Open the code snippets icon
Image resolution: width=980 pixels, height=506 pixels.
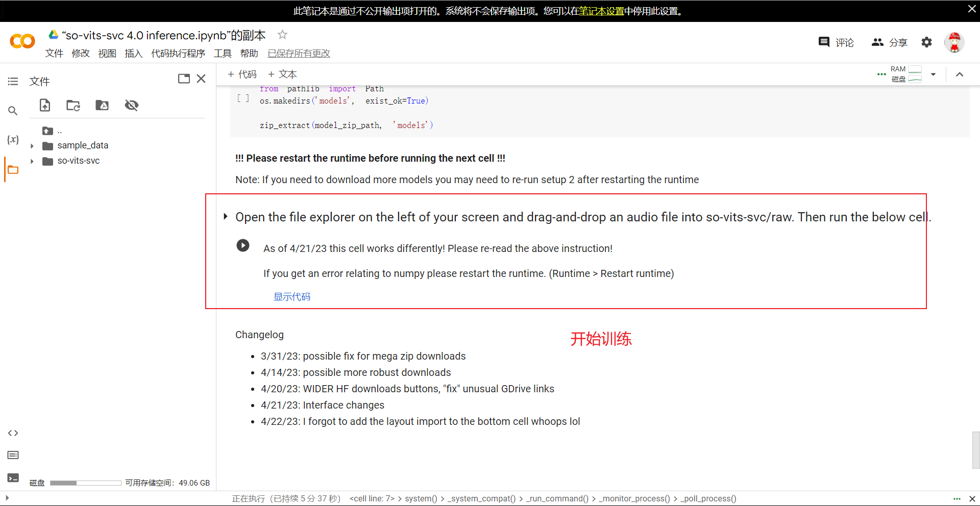(x=13, y=433)
